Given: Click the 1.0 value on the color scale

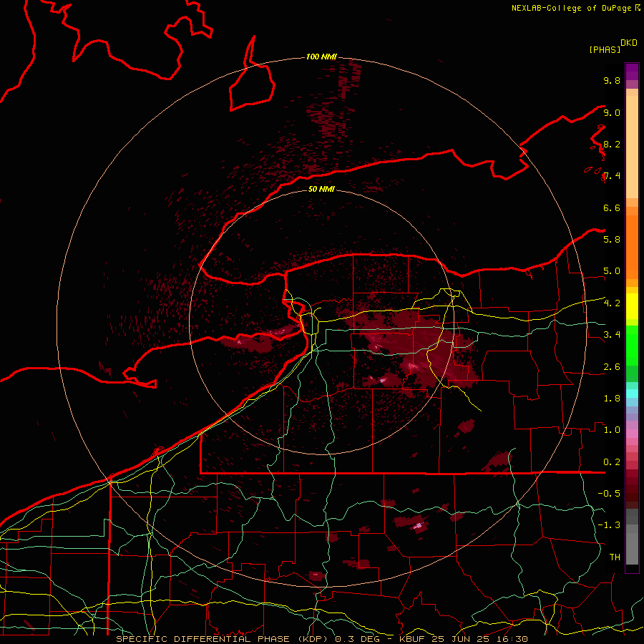Looking at the screenshot, I should 612,430.
